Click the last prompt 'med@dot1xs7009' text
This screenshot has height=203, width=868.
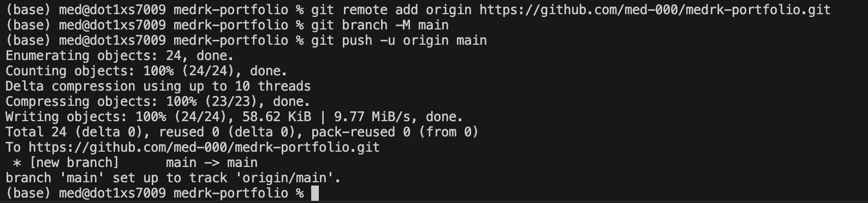[x=112, y=193]
